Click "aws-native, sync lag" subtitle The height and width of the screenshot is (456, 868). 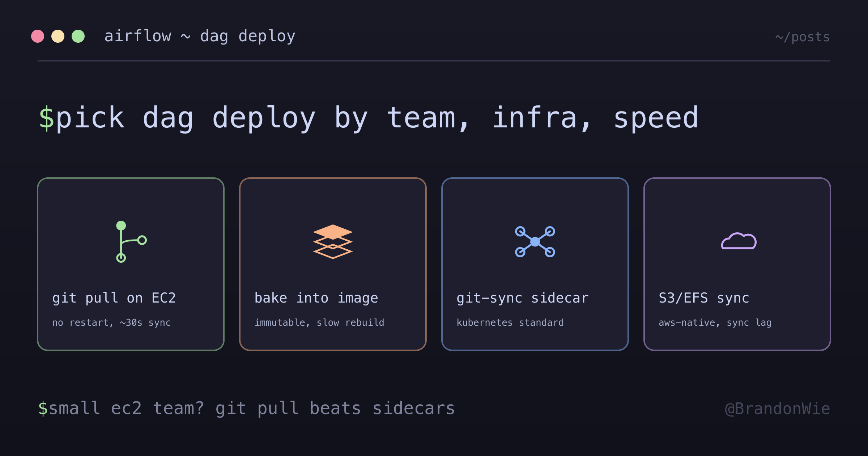point(715,322)
